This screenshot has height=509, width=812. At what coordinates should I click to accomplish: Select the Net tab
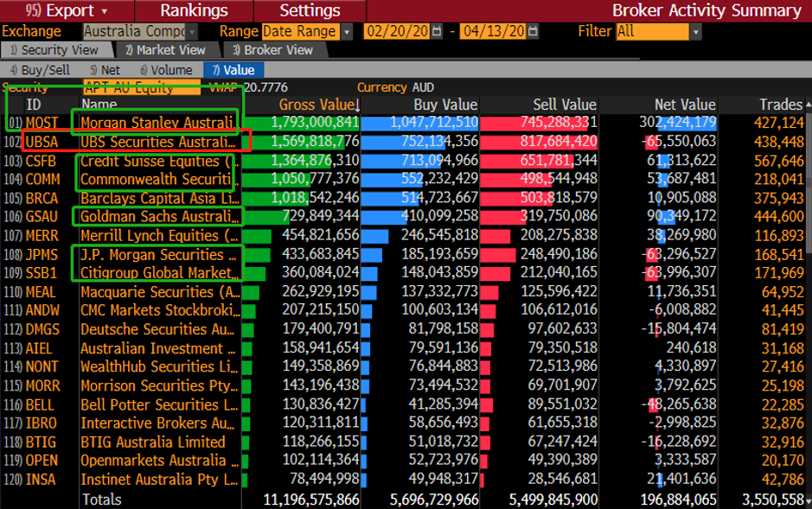point(105,70)
